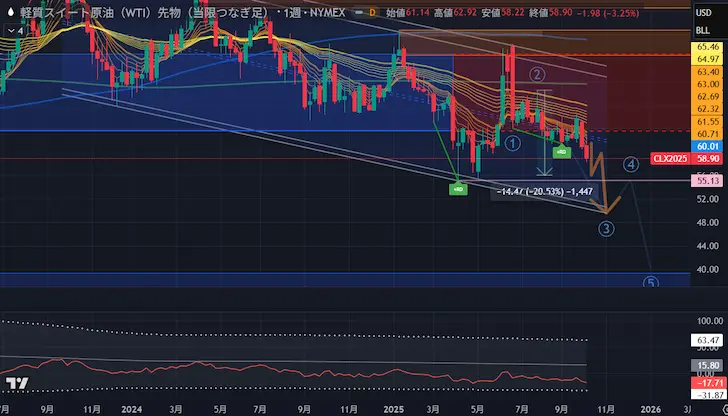
Task: Open the BLL unit dropdown
Action: click(x=703, y=30)
